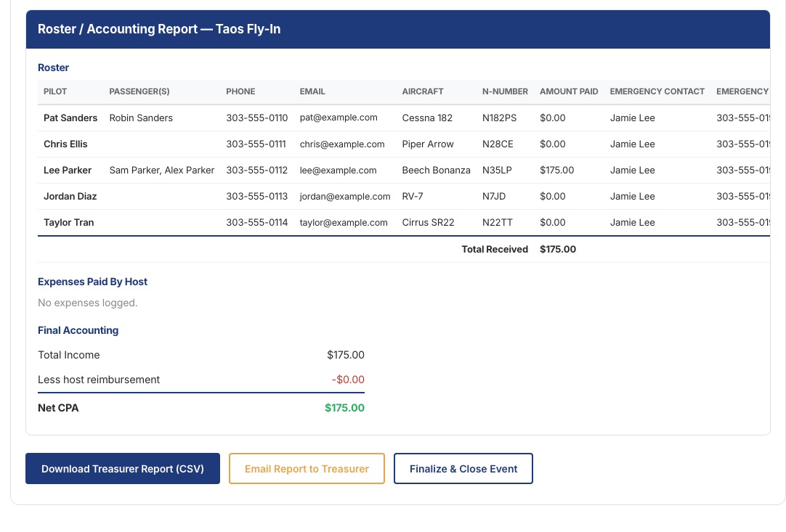This screenshot has height=532, width=786.
Task: Click the AIRCRAFT column header
Action: 423,91
